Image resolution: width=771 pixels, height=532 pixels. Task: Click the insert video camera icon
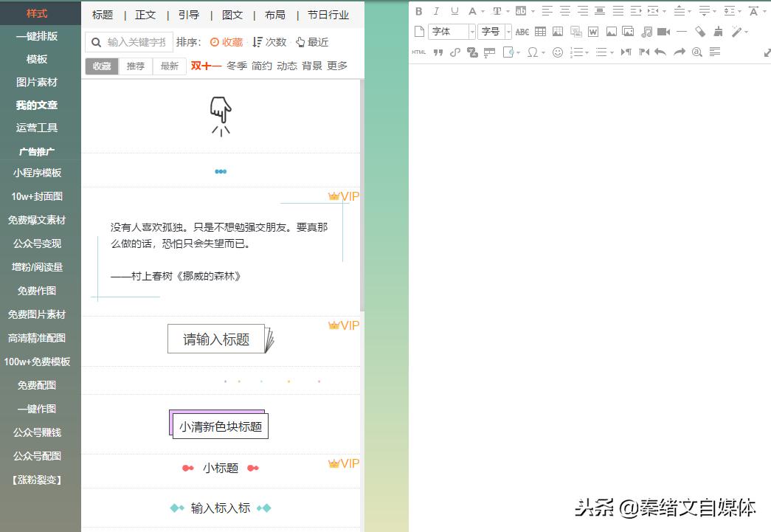click(x=665, y=31)
